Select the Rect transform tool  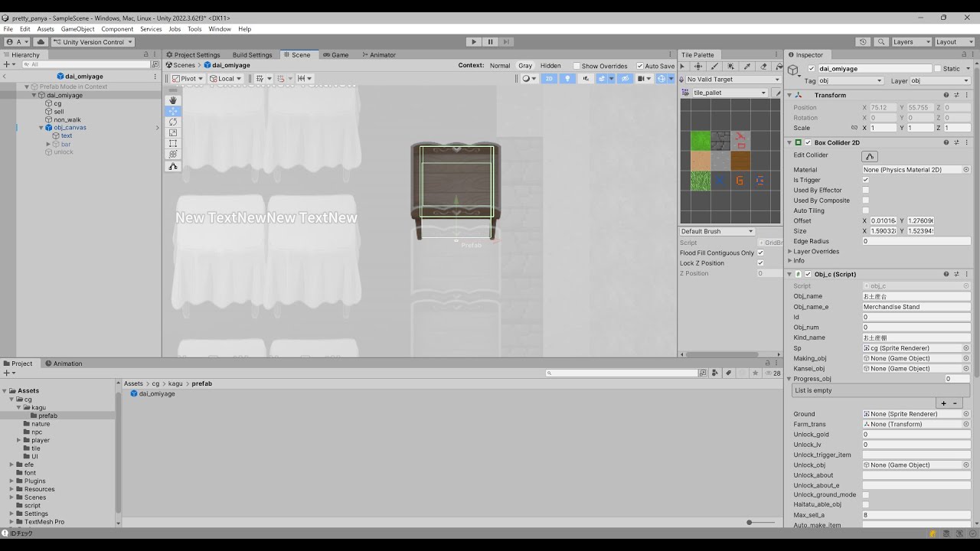[173, 143]
